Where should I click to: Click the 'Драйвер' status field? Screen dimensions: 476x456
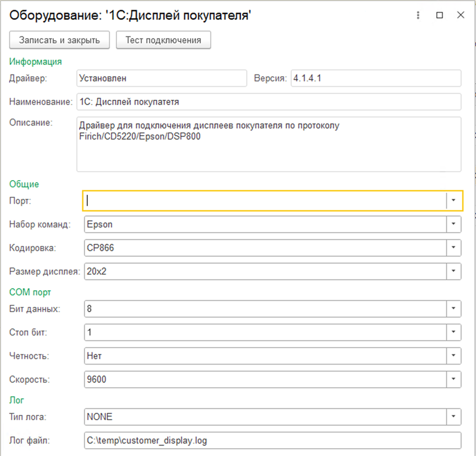pos(161,78)
